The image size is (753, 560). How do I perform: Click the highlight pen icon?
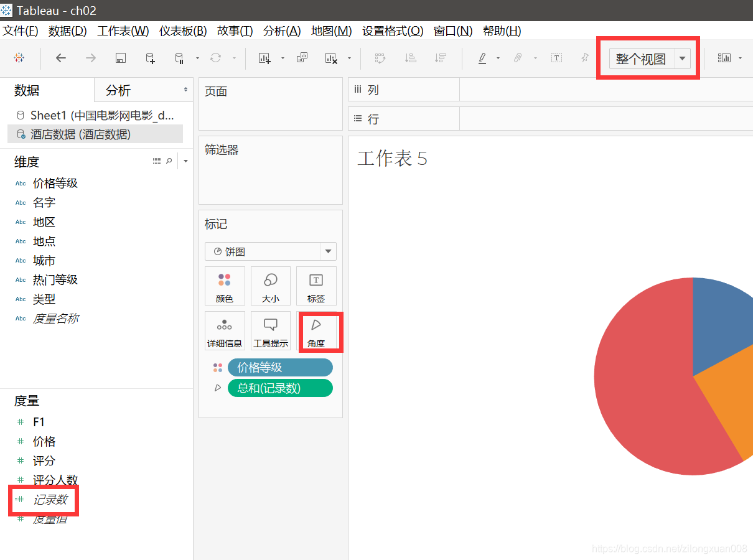point(482,58)
